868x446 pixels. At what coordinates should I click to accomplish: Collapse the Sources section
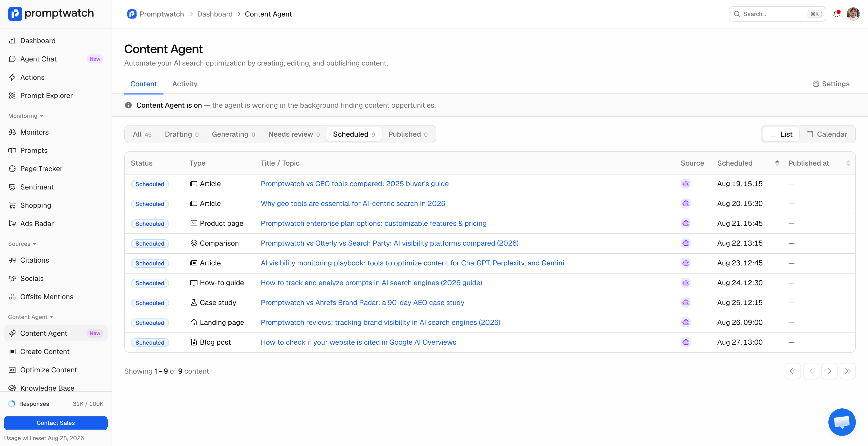click(x=22, y=244)
